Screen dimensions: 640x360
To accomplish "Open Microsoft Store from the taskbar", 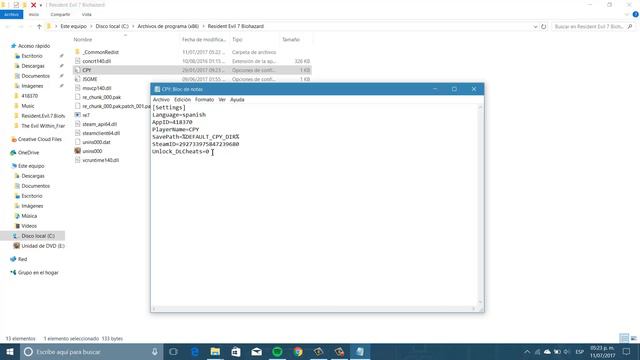I will coord(236,352).
